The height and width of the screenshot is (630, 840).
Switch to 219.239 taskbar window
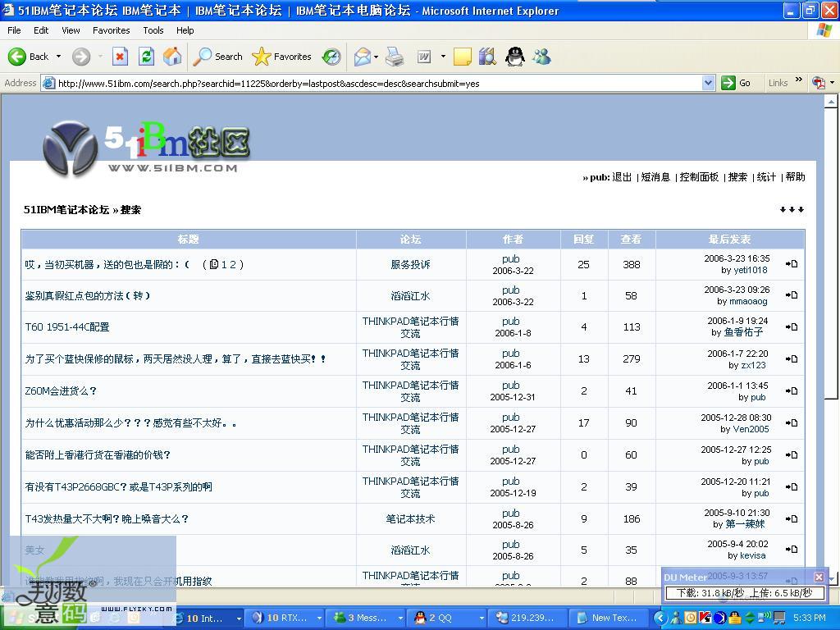tap(529, 618)
